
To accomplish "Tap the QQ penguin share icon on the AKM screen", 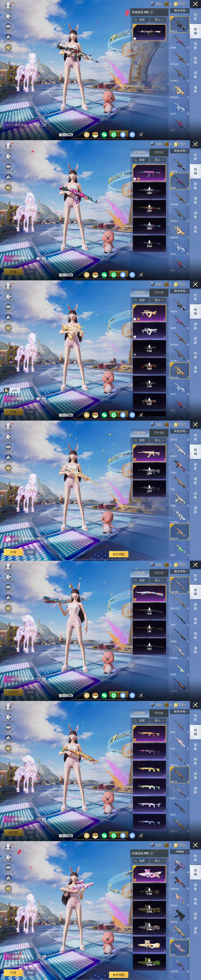I will click(123, 274).
